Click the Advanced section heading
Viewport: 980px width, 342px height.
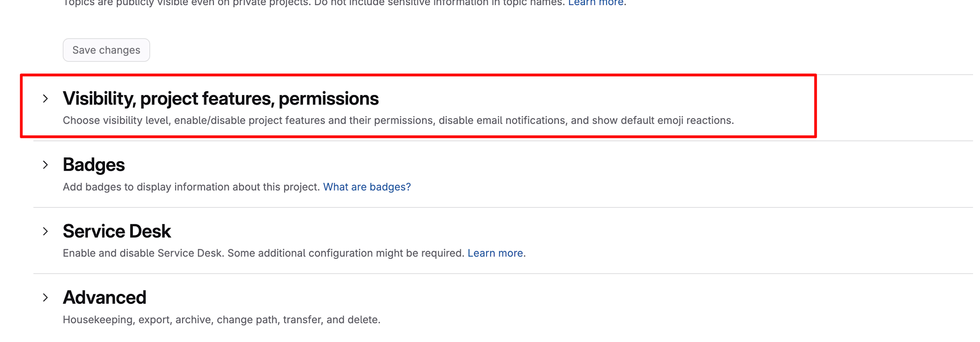tap(104, 297)
